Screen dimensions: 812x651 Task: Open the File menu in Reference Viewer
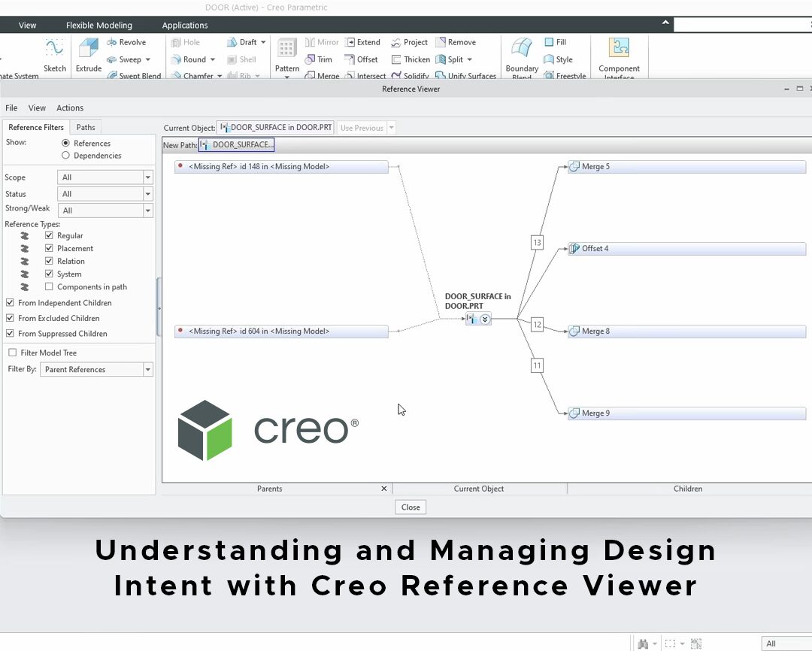[x=11, y=107]
